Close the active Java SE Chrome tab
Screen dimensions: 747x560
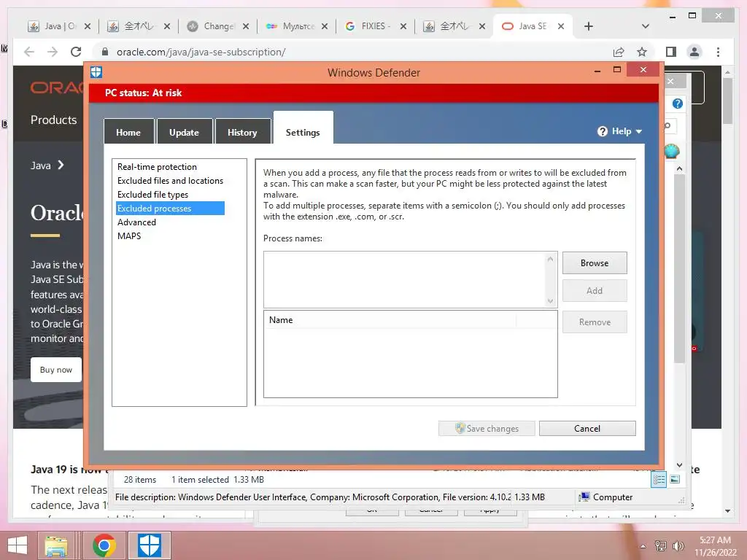pos(561,26)
